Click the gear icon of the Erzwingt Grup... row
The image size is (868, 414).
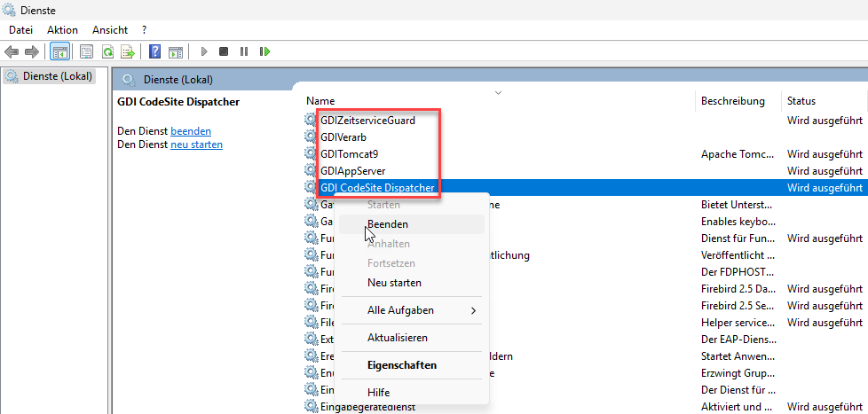click(312, 373)
